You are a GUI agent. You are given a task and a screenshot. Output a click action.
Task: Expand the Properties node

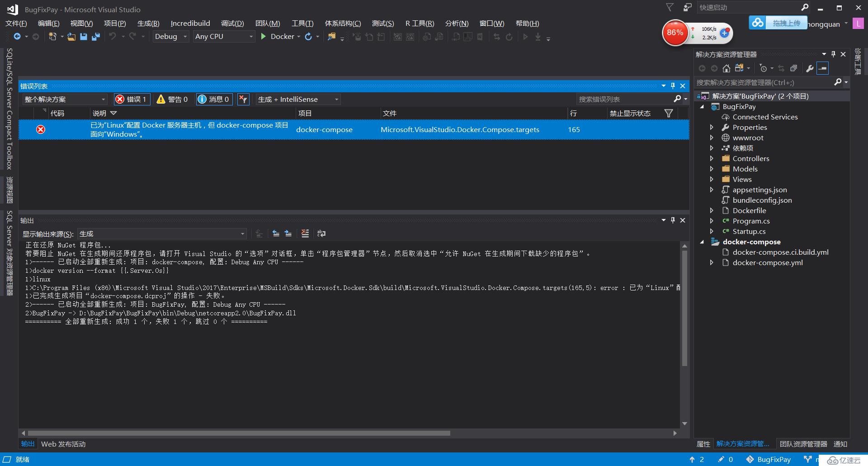pyautogui.click(x=711, y=127)
